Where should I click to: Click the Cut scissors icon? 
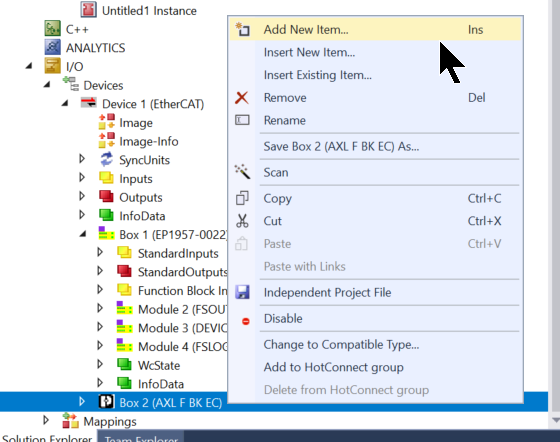[242, 221]
